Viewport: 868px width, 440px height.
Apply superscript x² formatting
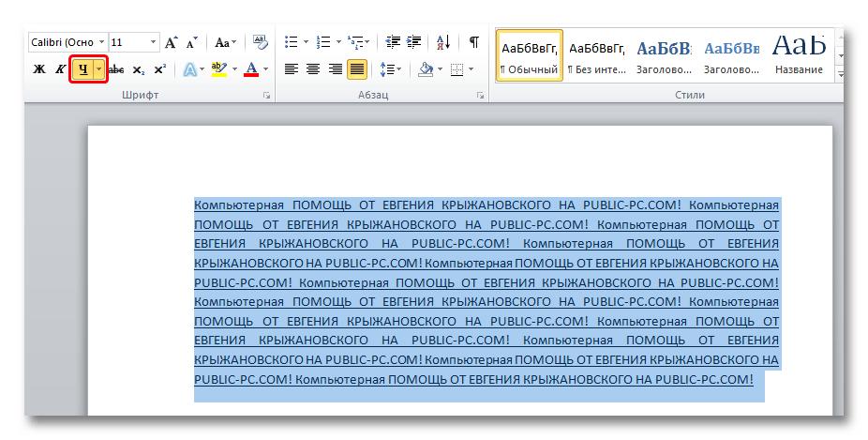(x=160, y=69)
